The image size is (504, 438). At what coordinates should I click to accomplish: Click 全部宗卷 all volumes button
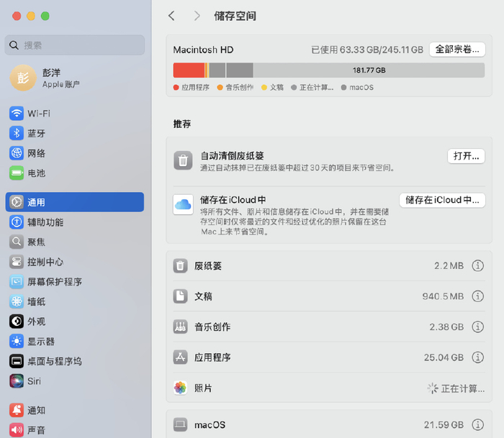point(457,50)
